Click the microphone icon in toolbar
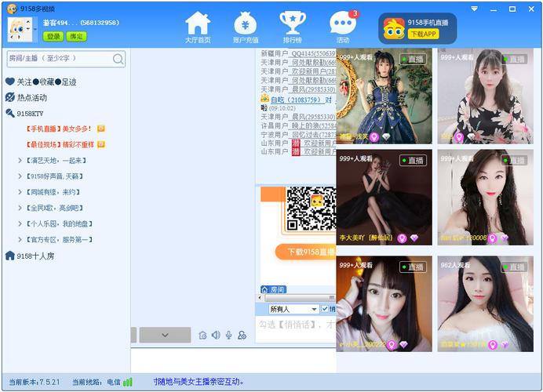 coord(228,335)
